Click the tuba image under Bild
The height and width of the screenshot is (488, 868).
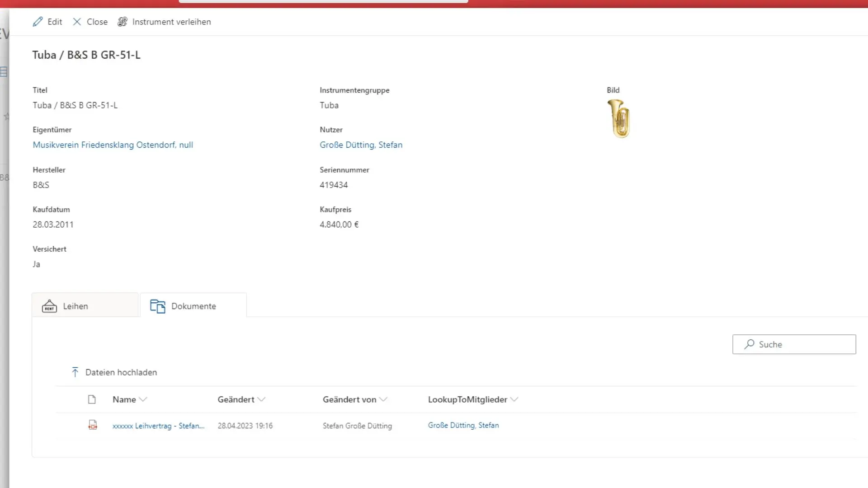tap(619, 118)
